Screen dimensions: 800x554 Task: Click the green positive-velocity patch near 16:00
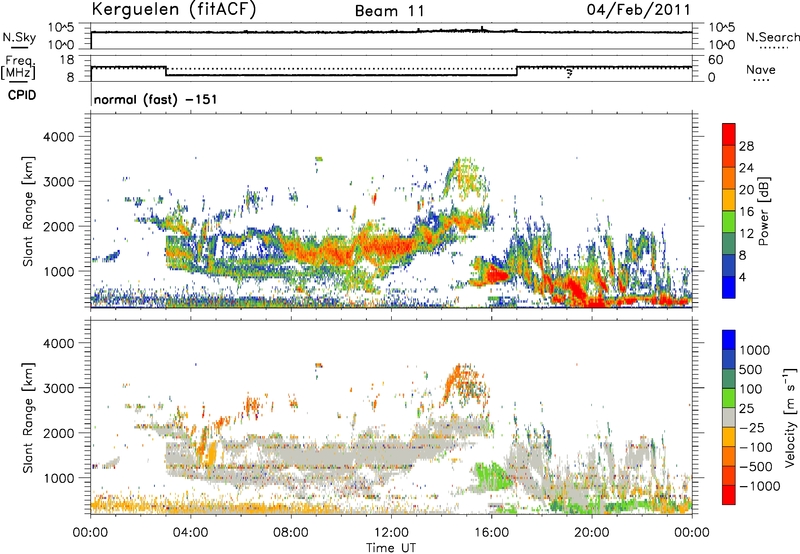click(x=491, y=475)
